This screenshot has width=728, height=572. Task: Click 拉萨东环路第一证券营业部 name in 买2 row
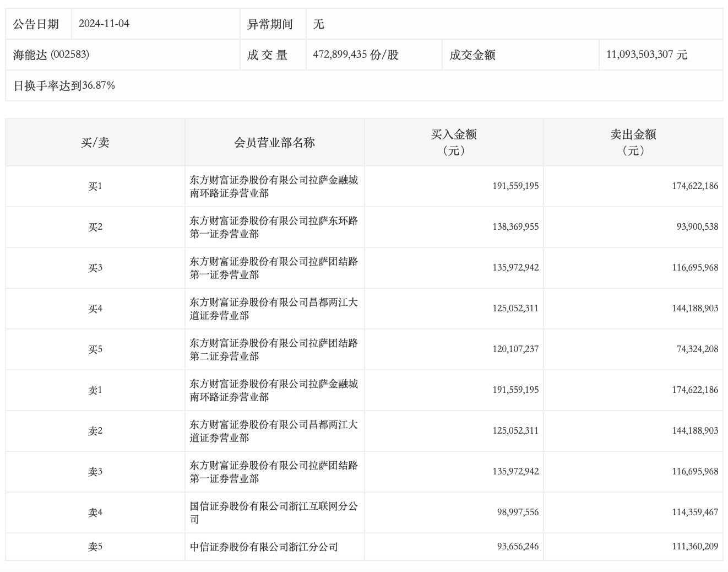(274, 227)
